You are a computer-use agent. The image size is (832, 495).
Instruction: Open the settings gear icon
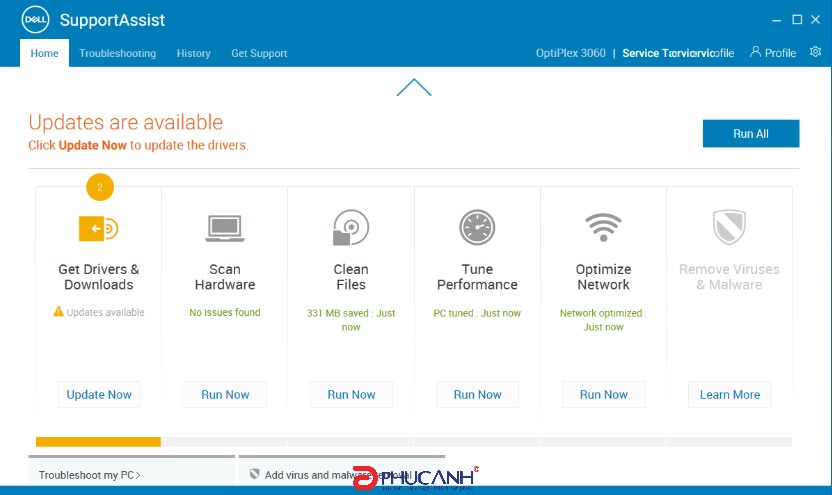816,52
